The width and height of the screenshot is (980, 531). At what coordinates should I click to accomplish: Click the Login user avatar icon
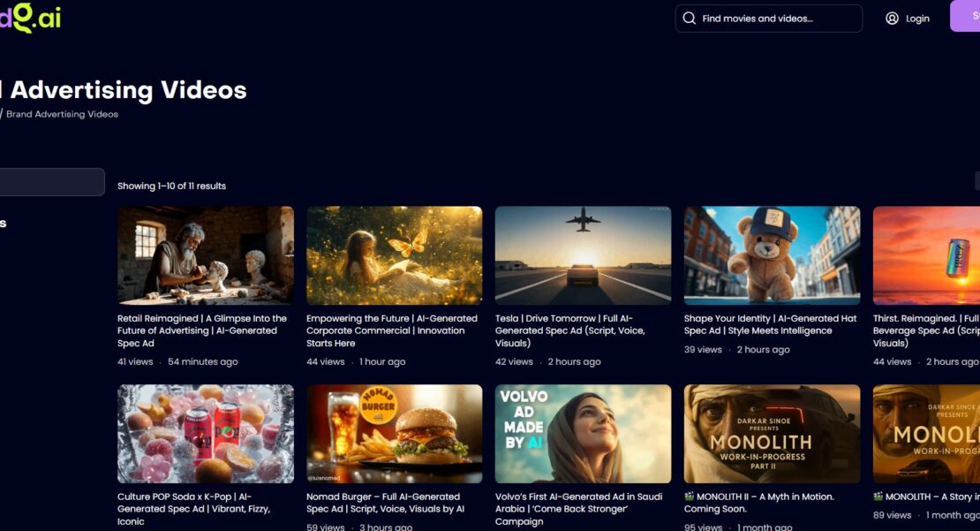[x=892, y=19]
